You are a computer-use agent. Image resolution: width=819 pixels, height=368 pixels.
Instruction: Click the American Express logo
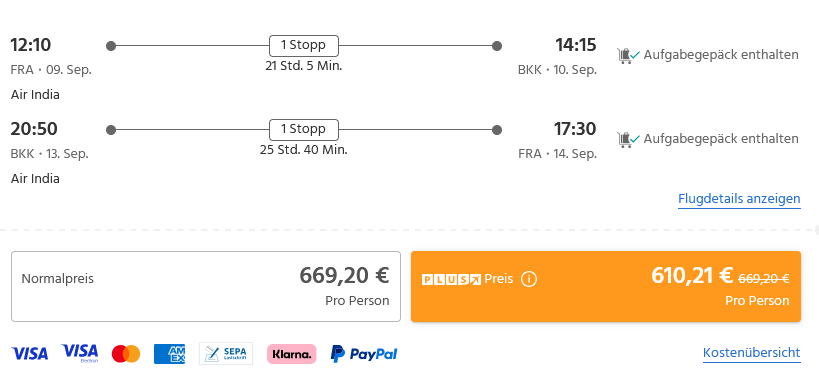pyautogui.click(x=169, y=354)
